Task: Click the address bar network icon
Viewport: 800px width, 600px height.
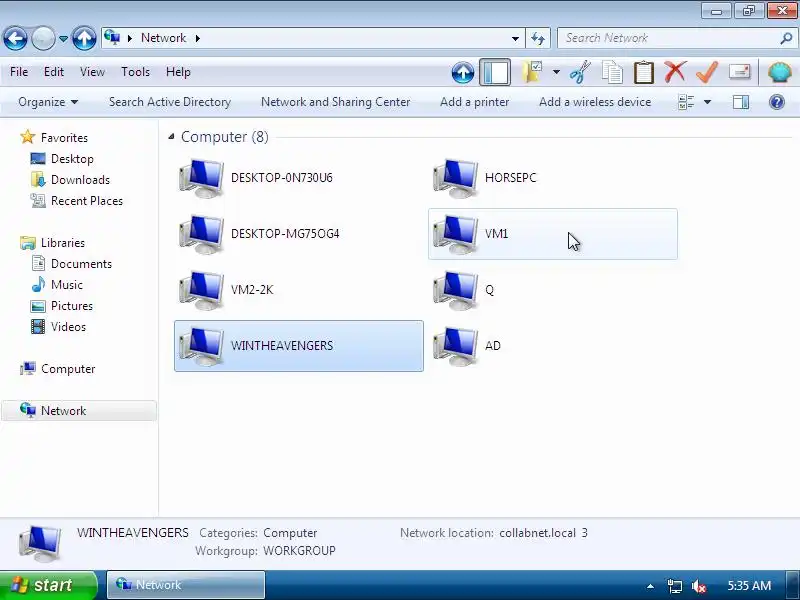Action: (x=112, y=37)
